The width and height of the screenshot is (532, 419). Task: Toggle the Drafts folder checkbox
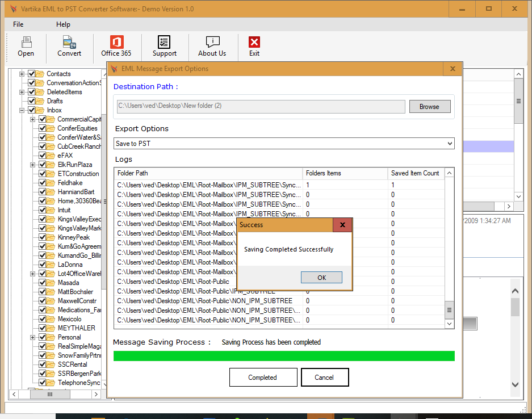coord(32,100)
